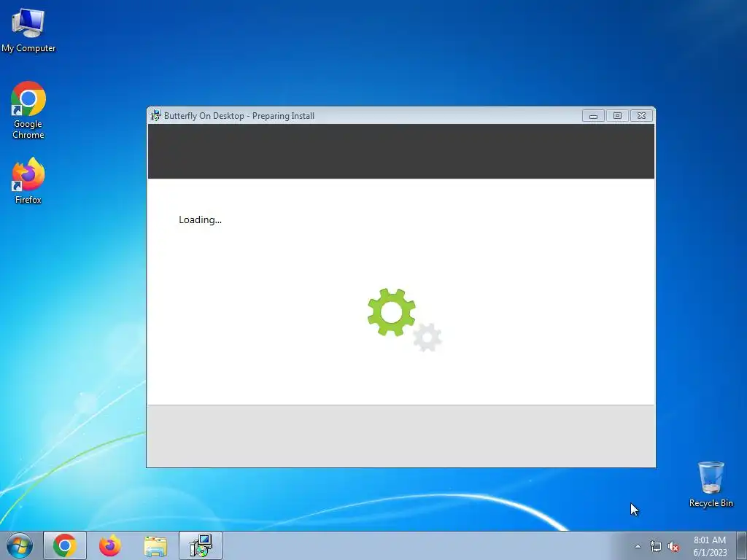Switch to the installer taskbar button
This screenshot has height=560, width=747.
[201, 545]
